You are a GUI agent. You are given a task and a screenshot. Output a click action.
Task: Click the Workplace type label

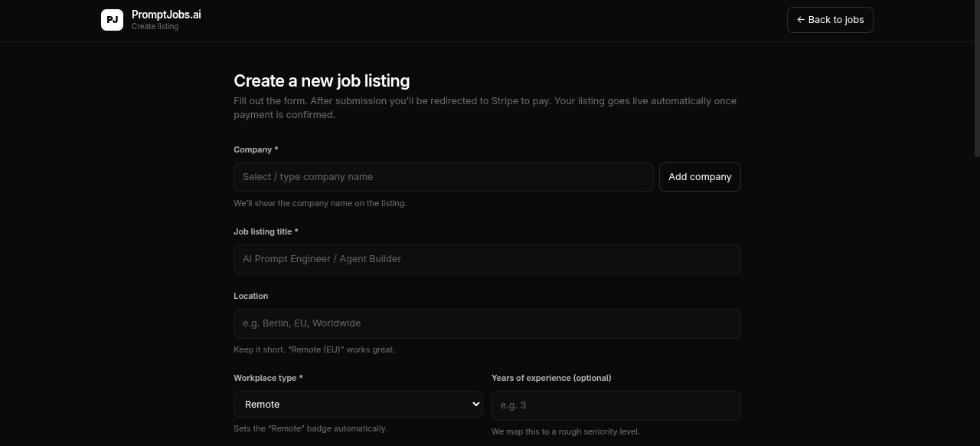[268, 378]
